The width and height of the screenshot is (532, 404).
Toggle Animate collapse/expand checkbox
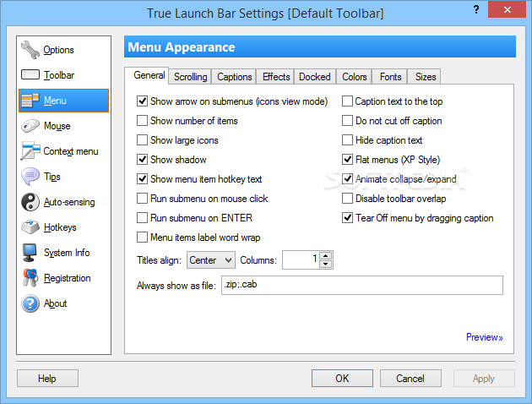click(347, 179)
